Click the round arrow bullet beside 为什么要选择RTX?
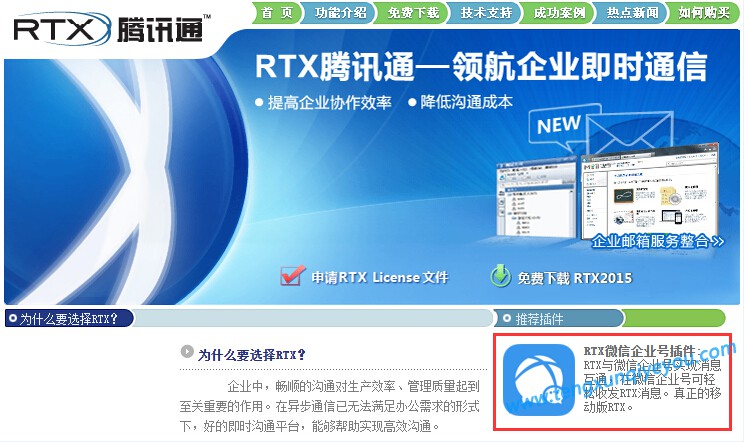Image resolution: width=744 pixels, height=442 pixels. tap(187, 351)
